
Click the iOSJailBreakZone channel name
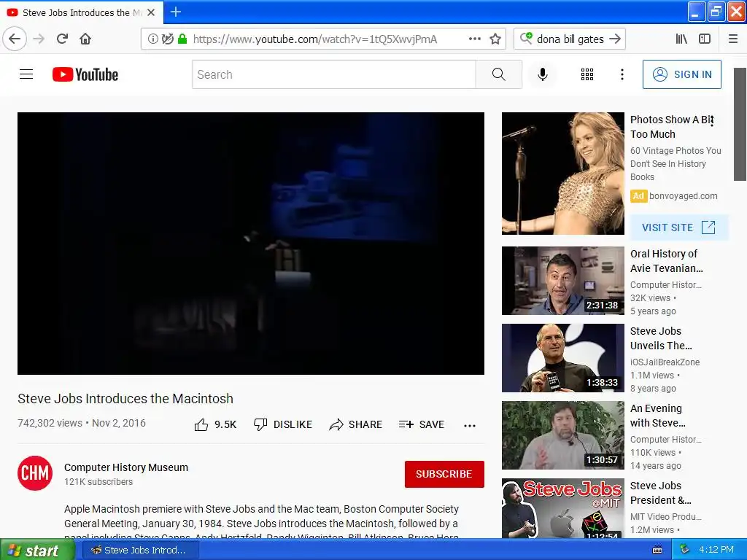pos(665,362)
